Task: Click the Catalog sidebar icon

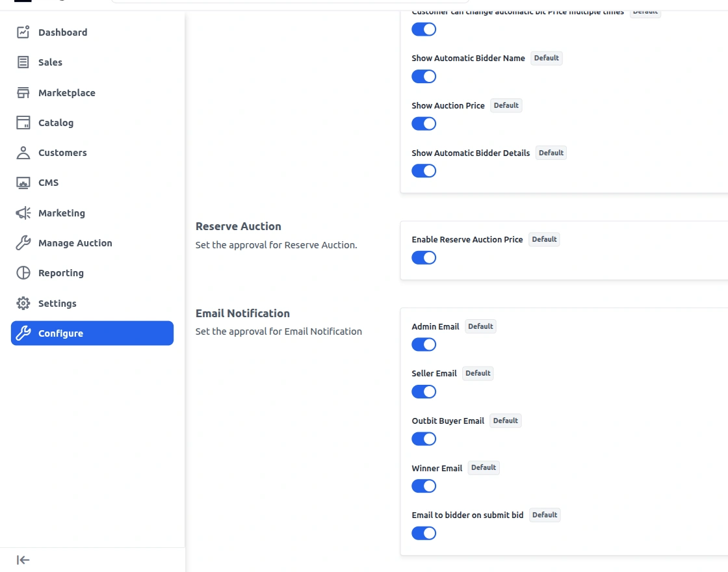Action: point(22,122)
